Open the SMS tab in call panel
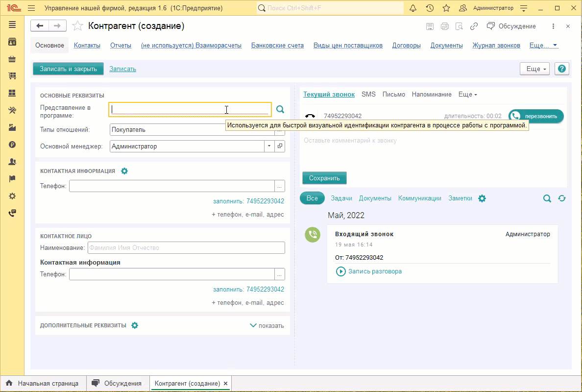The height and width of the screenshot is (392, 582). [368, 94]
